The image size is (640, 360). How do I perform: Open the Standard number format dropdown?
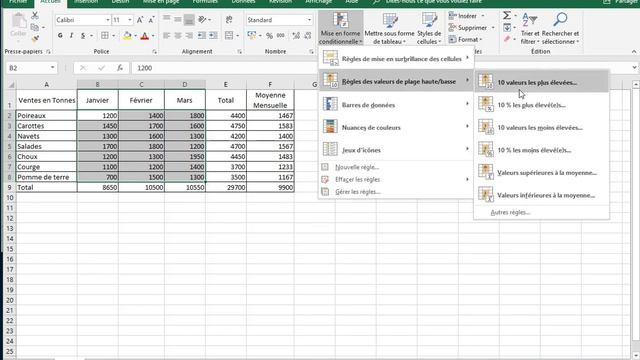(x=309, y=20)
